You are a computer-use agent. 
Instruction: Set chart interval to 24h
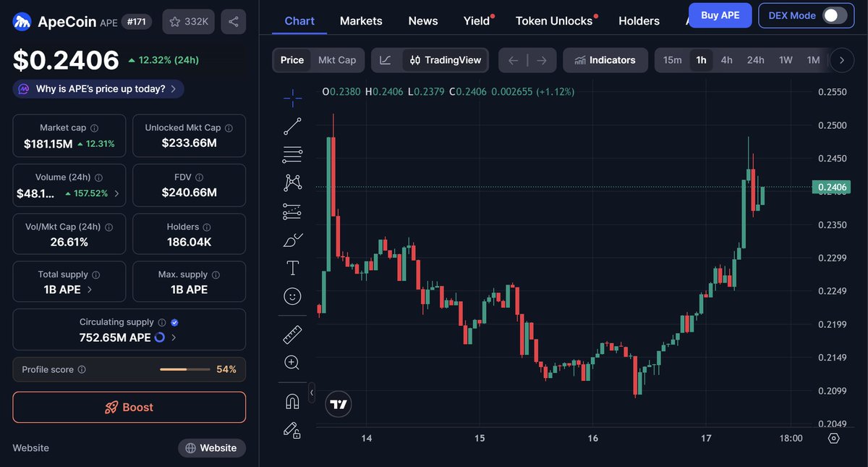[755, 60]
